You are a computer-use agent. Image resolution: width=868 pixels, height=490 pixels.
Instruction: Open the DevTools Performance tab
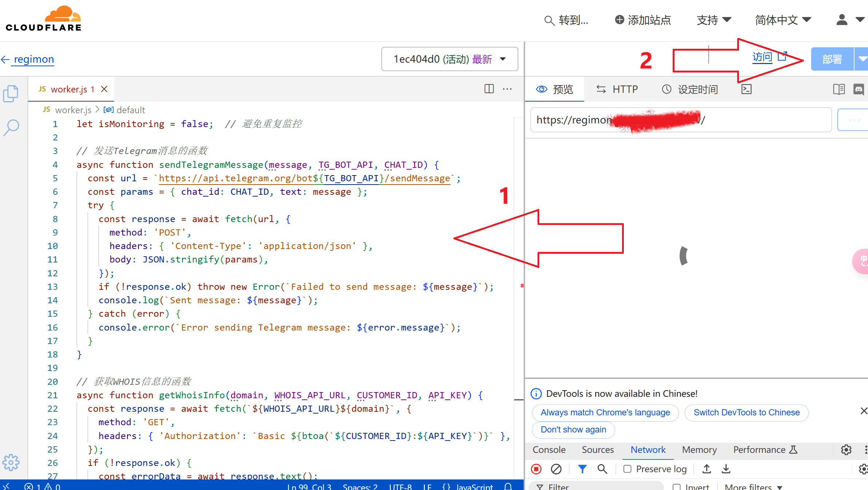[766, 450]
